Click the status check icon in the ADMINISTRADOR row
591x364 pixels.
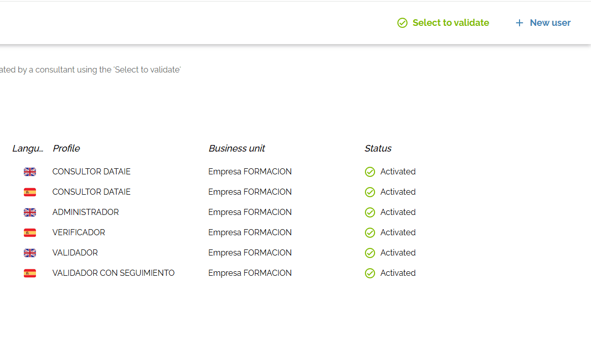click(x=370, y=212)
